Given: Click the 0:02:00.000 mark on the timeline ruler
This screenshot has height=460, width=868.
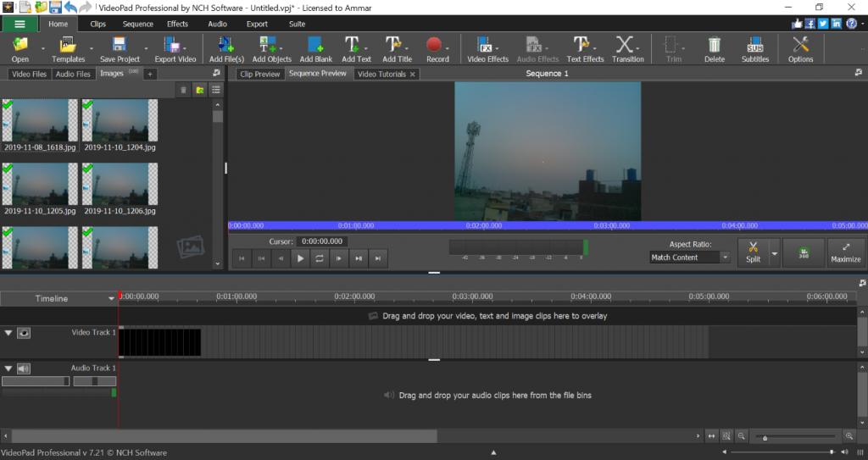Looking at the screenshot, I should 354,297.
